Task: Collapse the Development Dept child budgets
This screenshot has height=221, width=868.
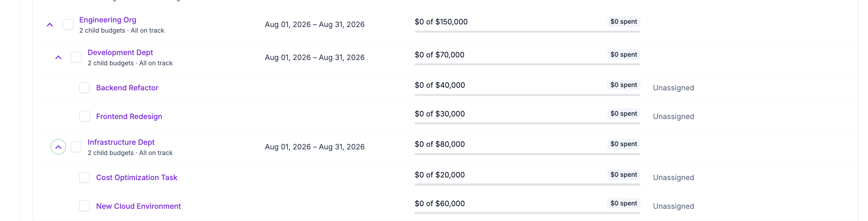Action: (58, 57)
